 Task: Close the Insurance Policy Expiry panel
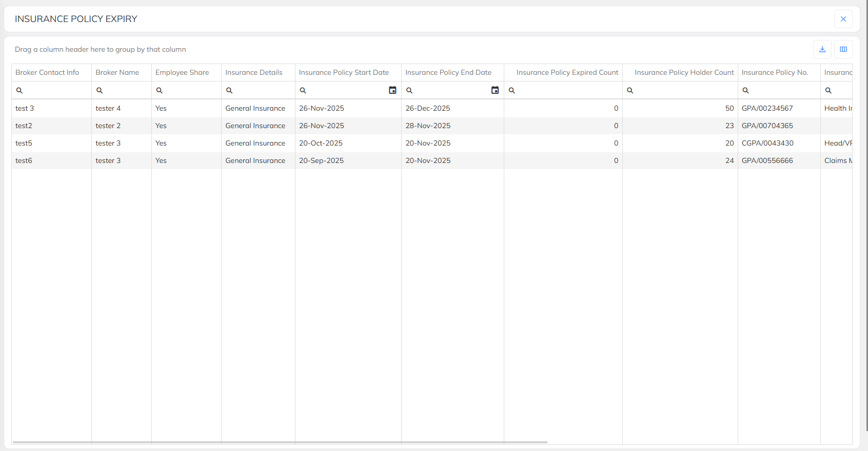pyautogui.click(x=843, y=19)
